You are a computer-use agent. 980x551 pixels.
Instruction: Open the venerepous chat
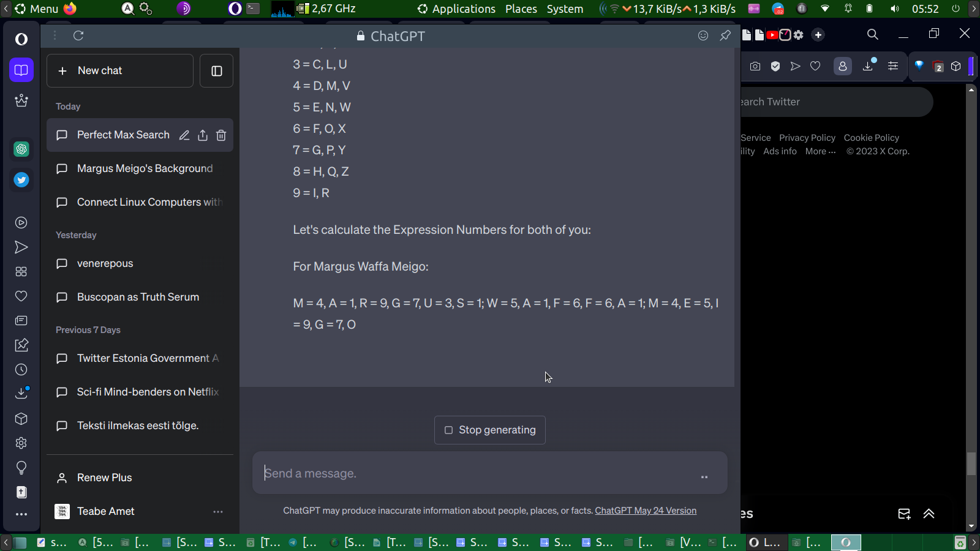(140, 263)
